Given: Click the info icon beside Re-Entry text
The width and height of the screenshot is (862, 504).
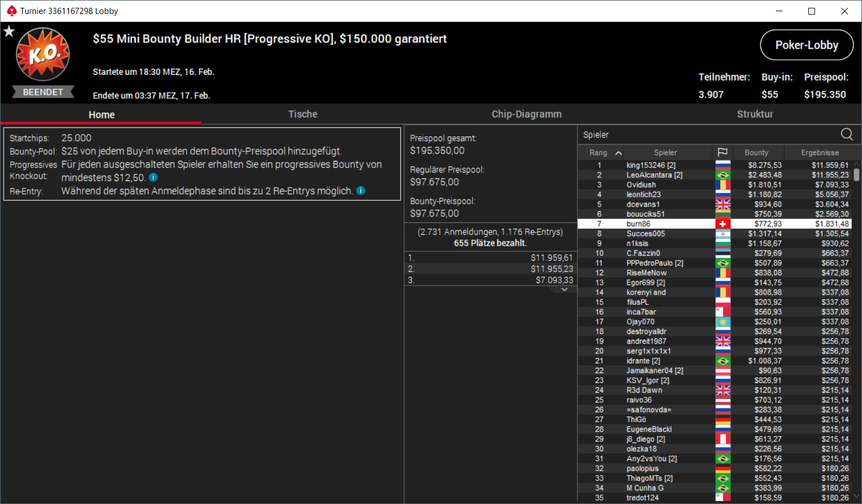Looking at the screenshot, I should [361, 191].
